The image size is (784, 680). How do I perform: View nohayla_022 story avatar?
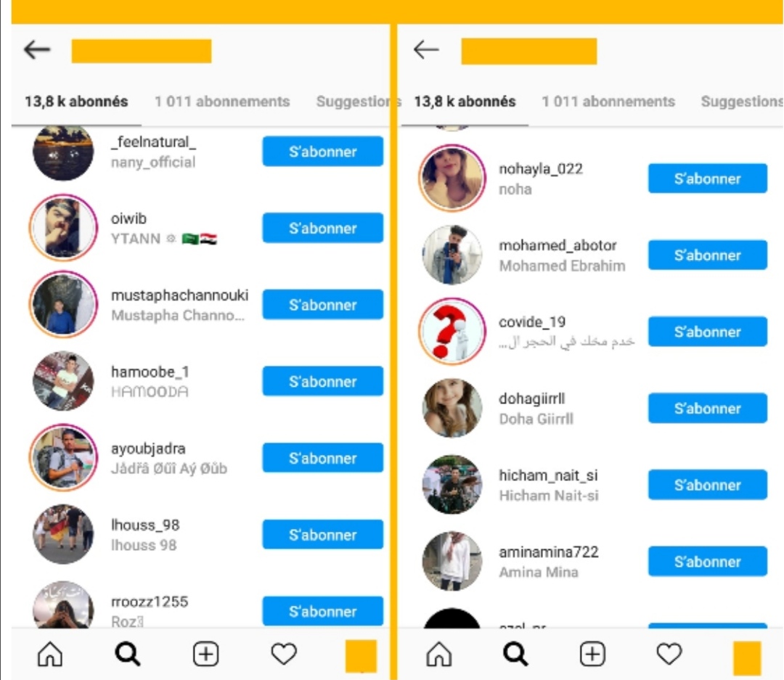point(452,178)
